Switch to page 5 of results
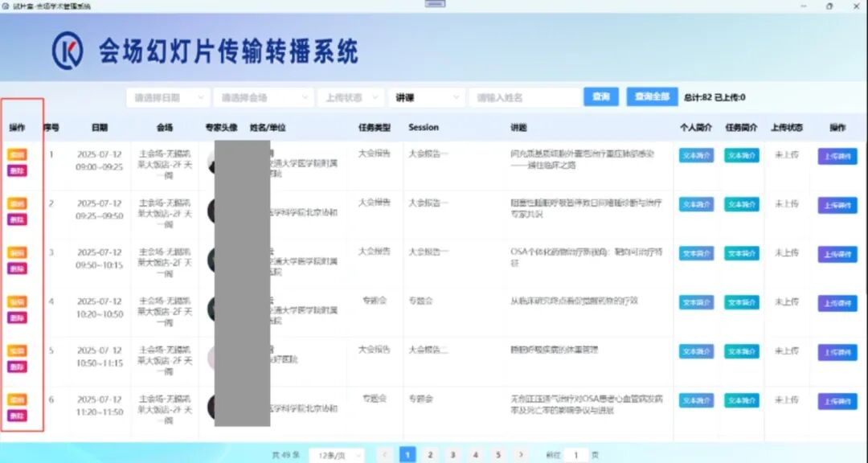Screen dimensions: 868x463 (x=497, y=455)
